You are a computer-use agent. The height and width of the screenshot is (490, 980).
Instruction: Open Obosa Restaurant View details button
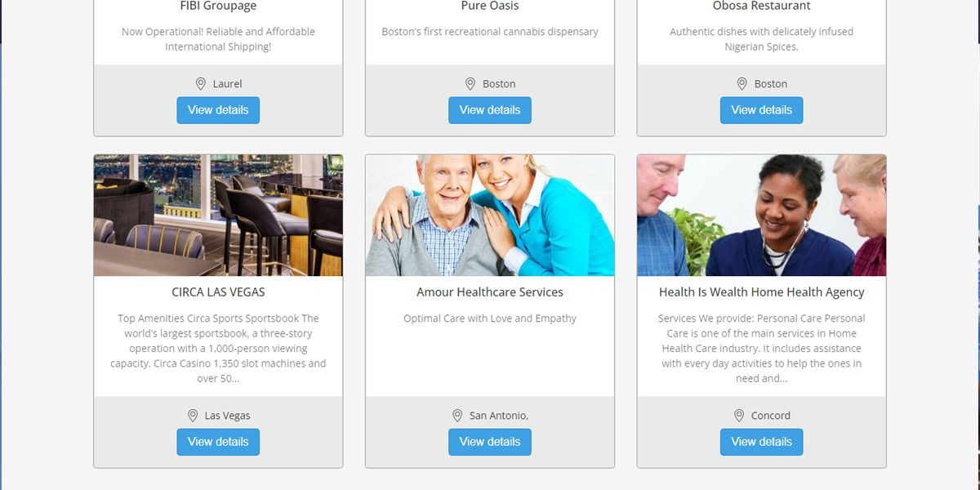(x=762, y=110)
